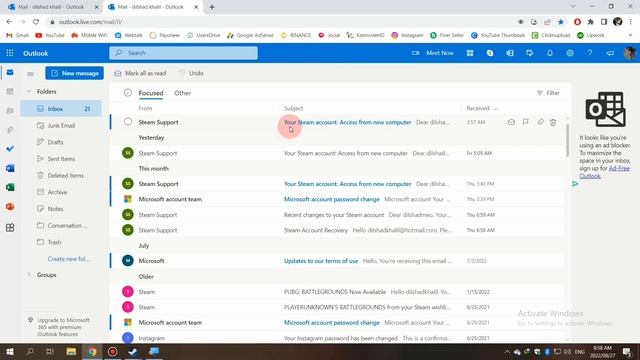Switch to the Focused tab
640x360 pixels.
(151, 93)
